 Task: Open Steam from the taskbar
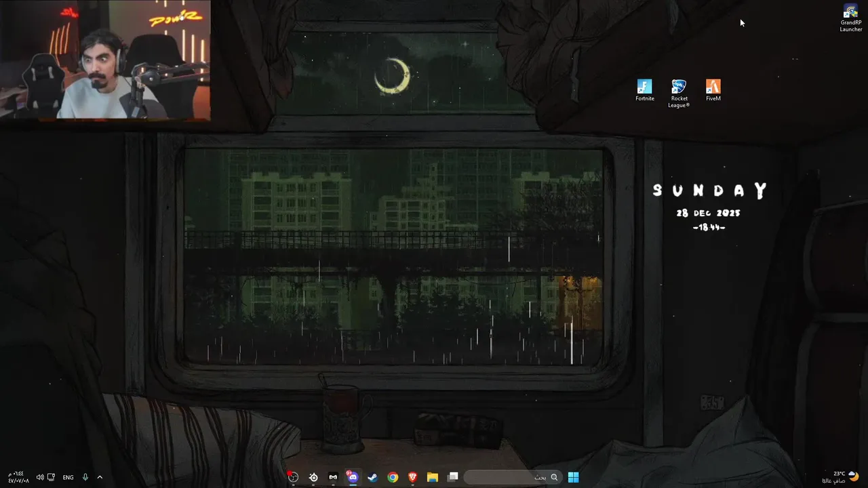[372, 477]
